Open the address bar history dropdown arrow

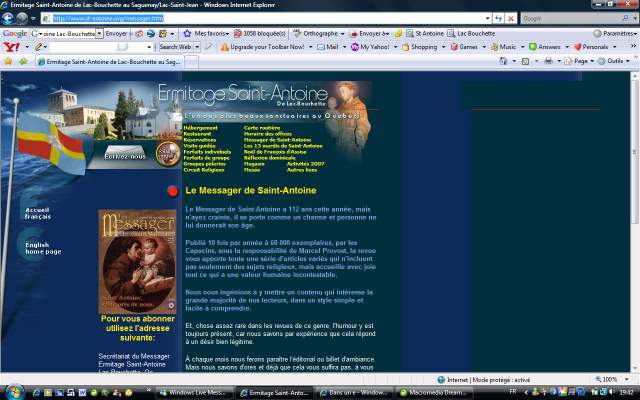[x=487, y=18]
